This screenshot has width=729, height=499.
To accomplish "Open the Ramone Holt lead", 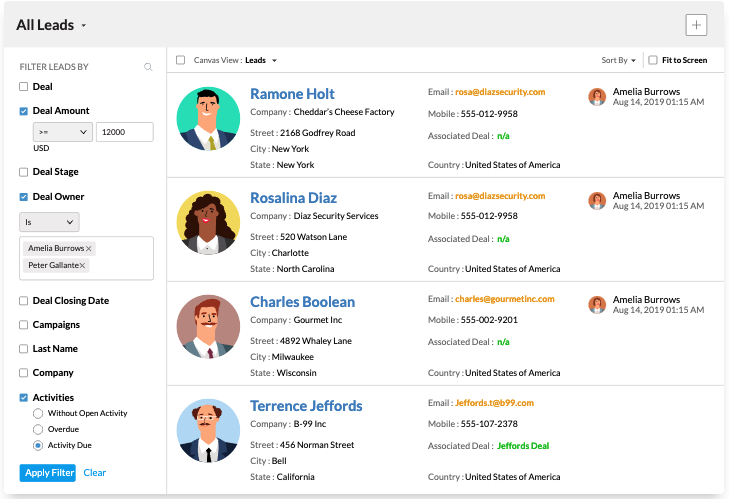I will pyautogui.click(x=292, y=94).
